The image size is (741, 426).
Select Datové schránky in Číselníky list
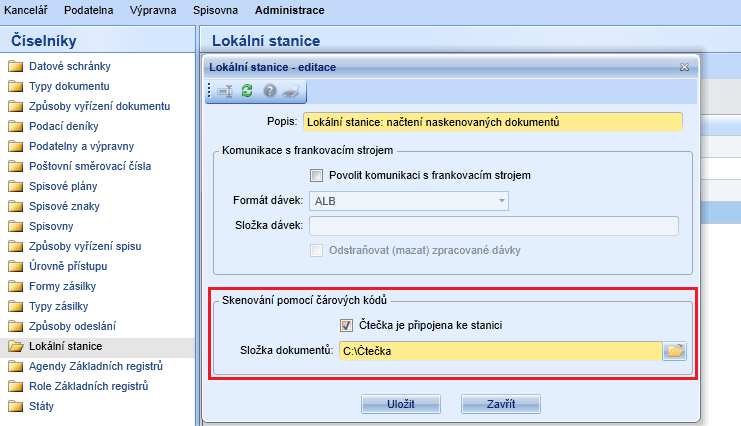69,66
